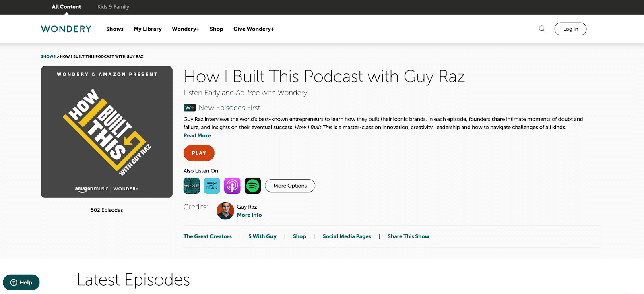Image resolution: width=644 pixels, height=294 pixels.
Task: Click the 'Also Listen On' label
Action: (201, 171)
